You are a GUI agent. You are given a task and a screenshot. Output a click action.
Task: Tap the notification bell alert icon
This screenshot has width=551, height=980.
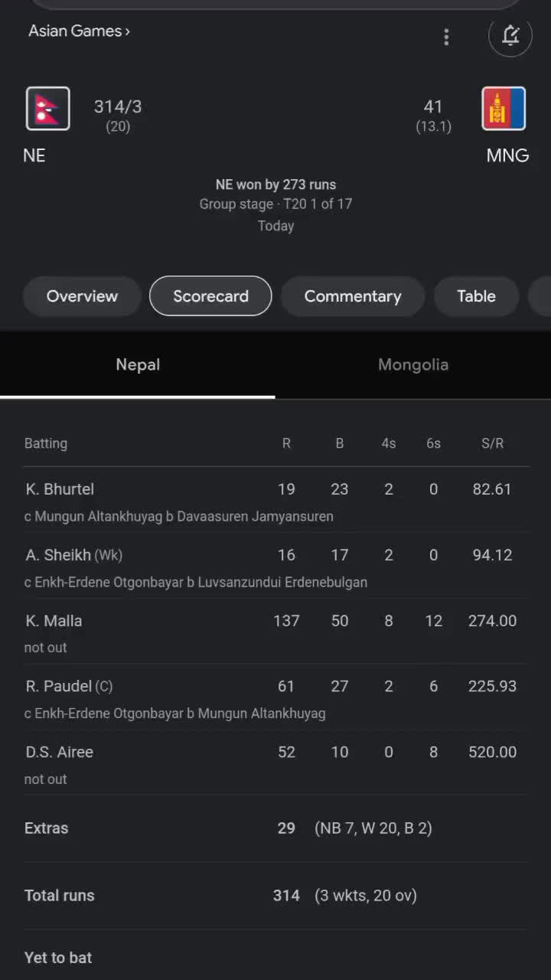pos(510,35)
